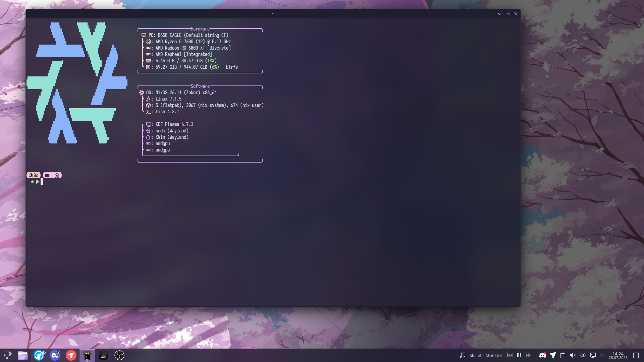Screen dimensions: 644x362
Task: Click the Discord system tray icon
Action: pos(542,355)
